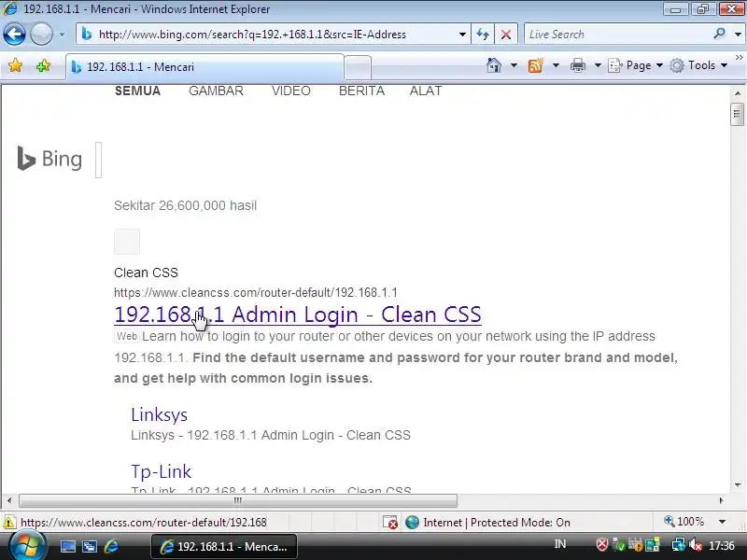This screenshot has height=560, width=747.
Task: Click the network connection tray icon
Action: pyautogui.click(x=678, y=545)
